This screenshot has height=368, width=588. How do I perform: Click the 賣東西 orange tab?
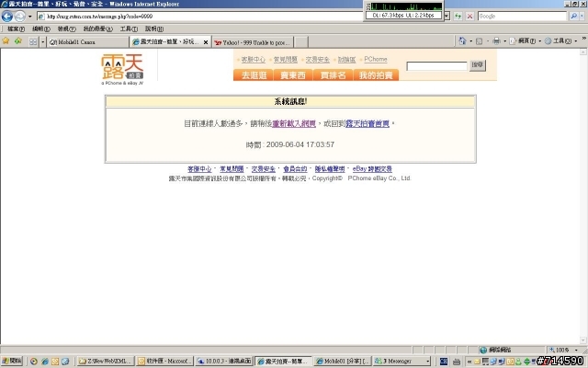pyautogui.click(x=293, y=75)
